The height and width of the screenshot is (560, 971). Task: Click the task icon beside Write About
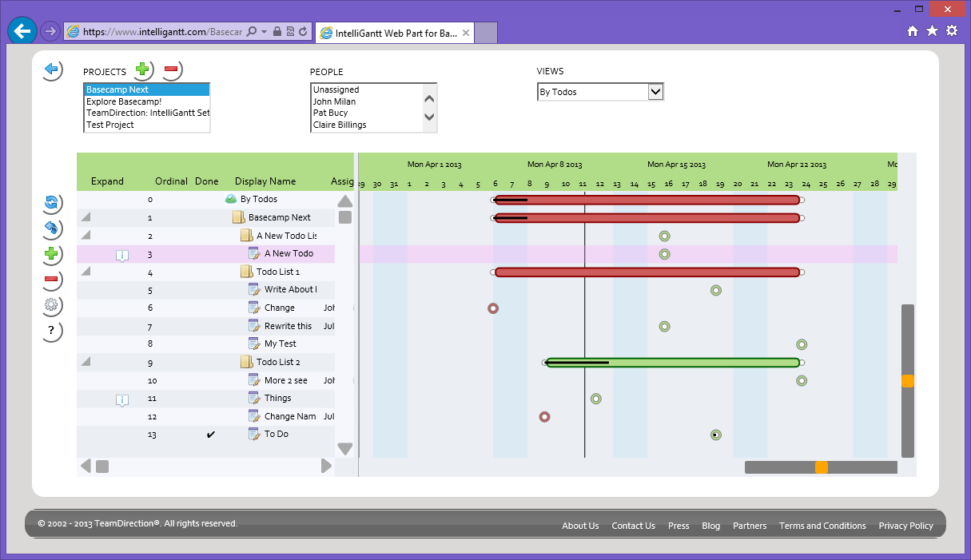(x=254, y=289)
